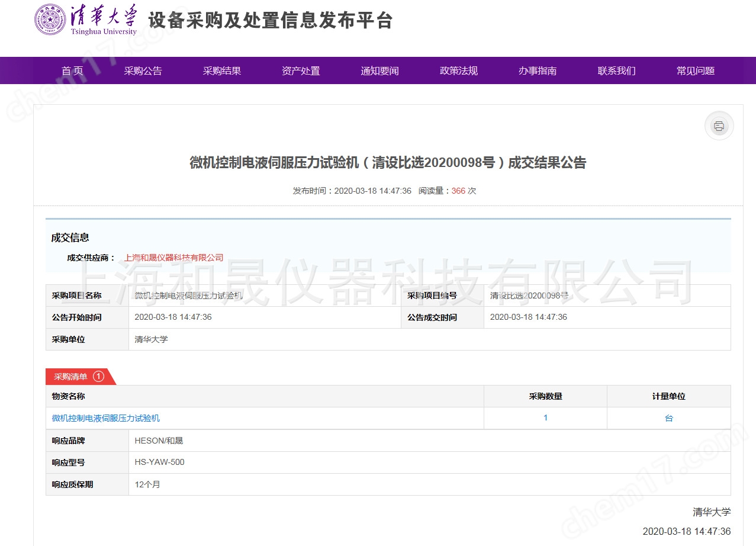Click supplier link 上海和晟仪器科技有限公司

(174, 258)
